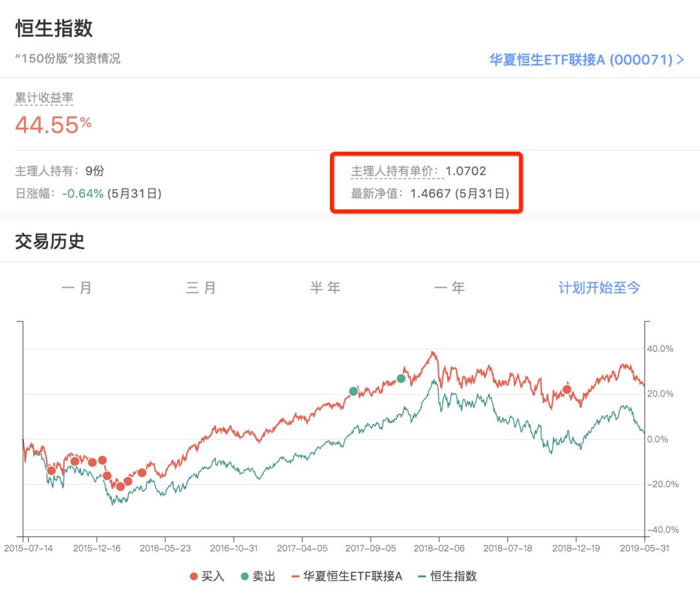The image size is (700, 593).
Task: Click the red buy marker near 2018-12-19
Action: pyautogui.click(x=566, y=390)
